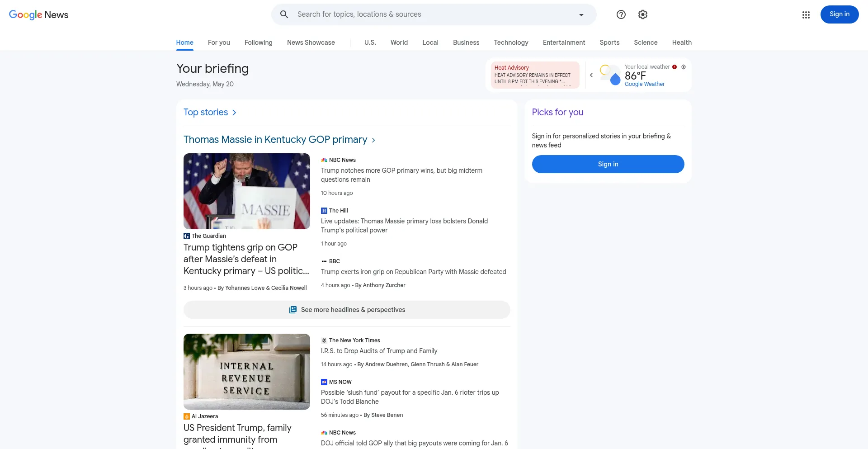The image size is (868, 449).
Task: Click the top-right Sign in button
Action: click(840, 14)
